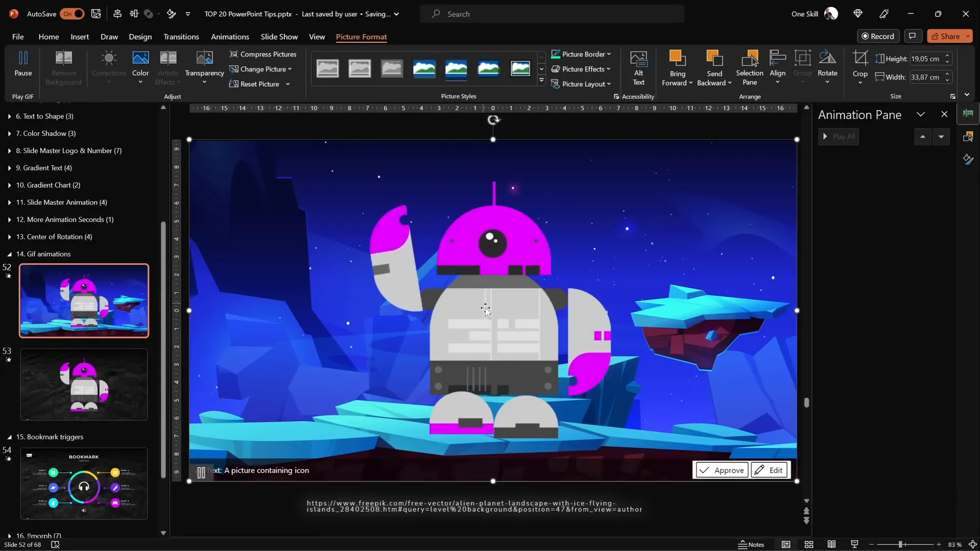
Task: Move animation earlier with up arrow
Action: click(x=922, y=137)
